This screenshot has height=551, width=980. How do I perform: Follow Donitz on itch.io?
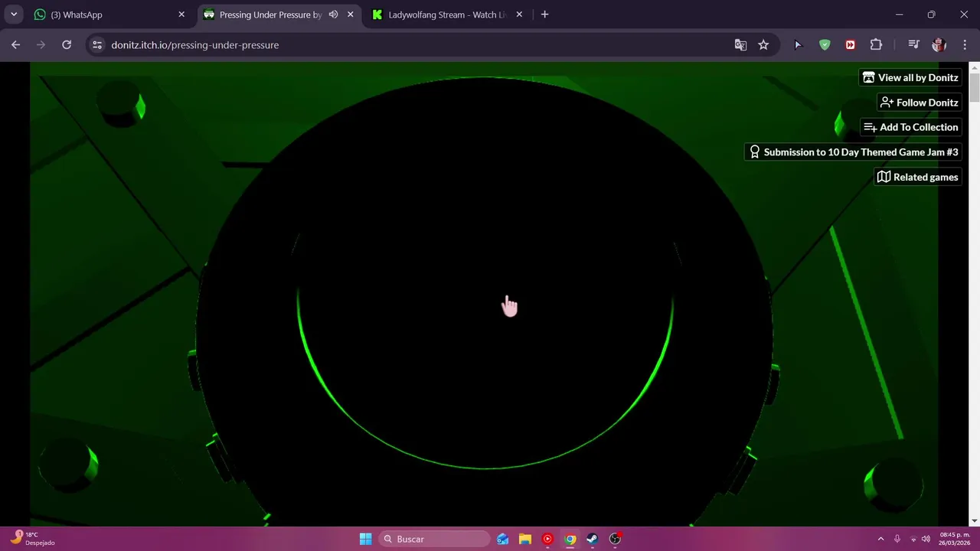point(919,103)
